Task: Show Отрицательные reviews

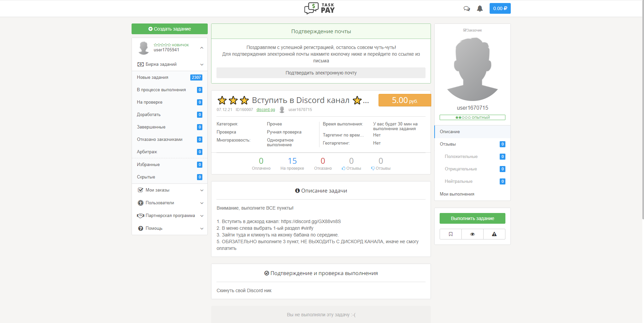Action: pos(473,169)
